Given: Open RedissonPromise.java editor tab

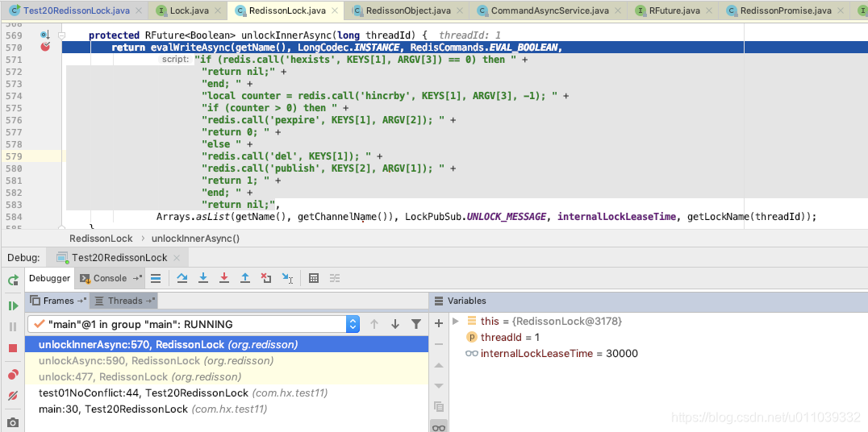Looking at the screenshot, I should pos(786,10).
